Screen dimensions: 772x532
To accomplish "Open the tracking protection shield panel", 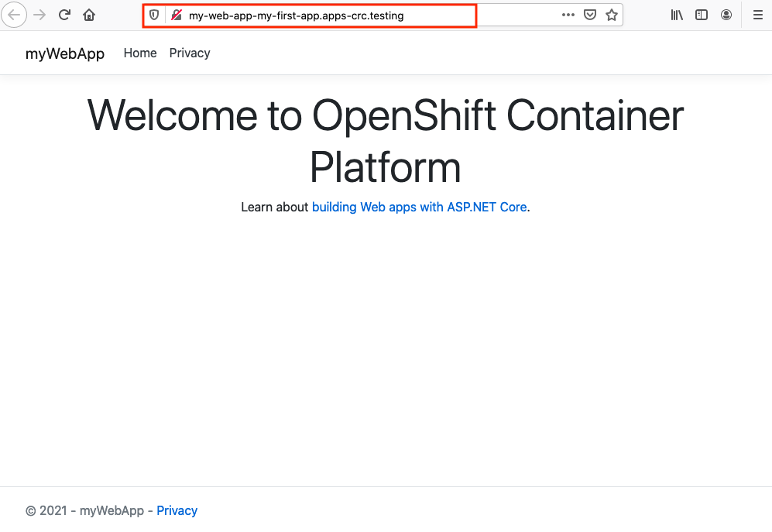I will coord(154,15).
